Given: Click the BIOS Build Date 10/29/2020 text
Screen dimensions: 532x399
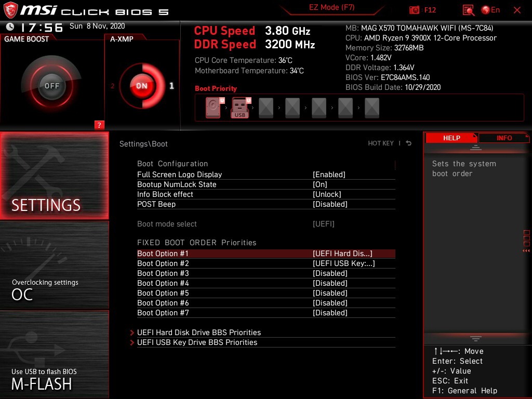Looking at the screenshot, I should [393, 87].
